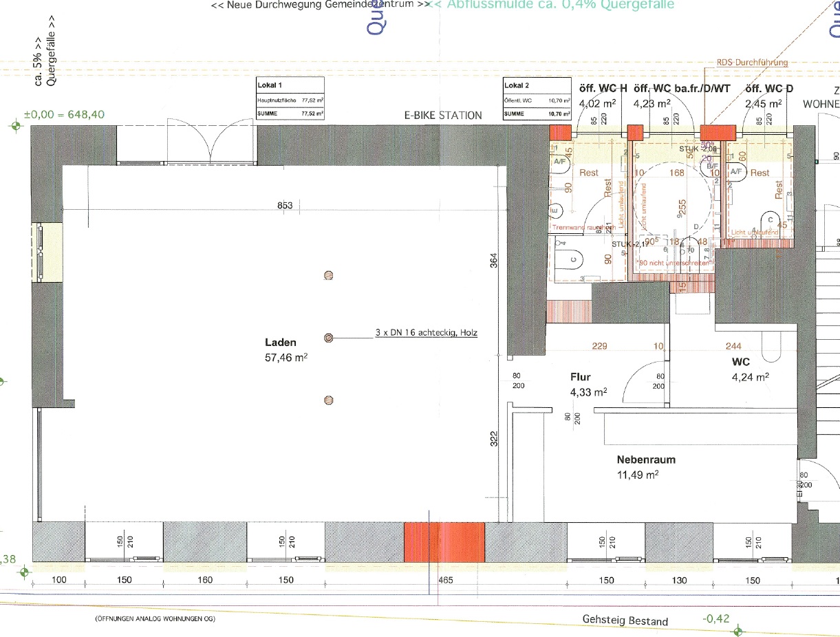840x637 pixels.
Task: Click the double door symbol on Laden's top wall
Action: tap(212, 144)
